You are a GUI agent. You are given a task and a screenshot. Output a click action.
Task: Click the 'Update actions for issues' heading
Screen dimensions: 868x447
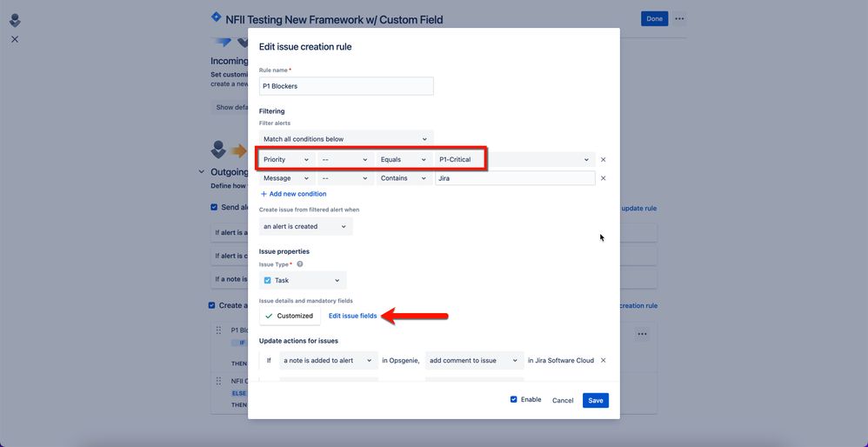tap(298, 341)
